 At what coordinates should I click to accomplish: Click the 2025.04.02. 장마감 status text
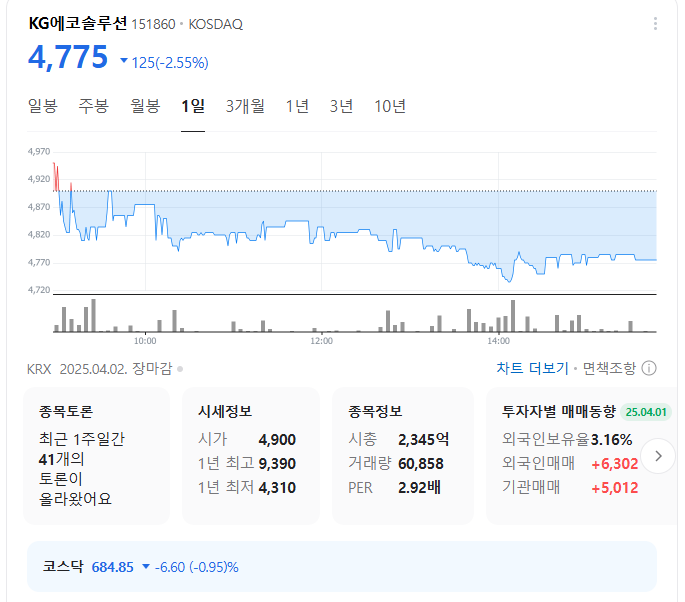point(116,369)
